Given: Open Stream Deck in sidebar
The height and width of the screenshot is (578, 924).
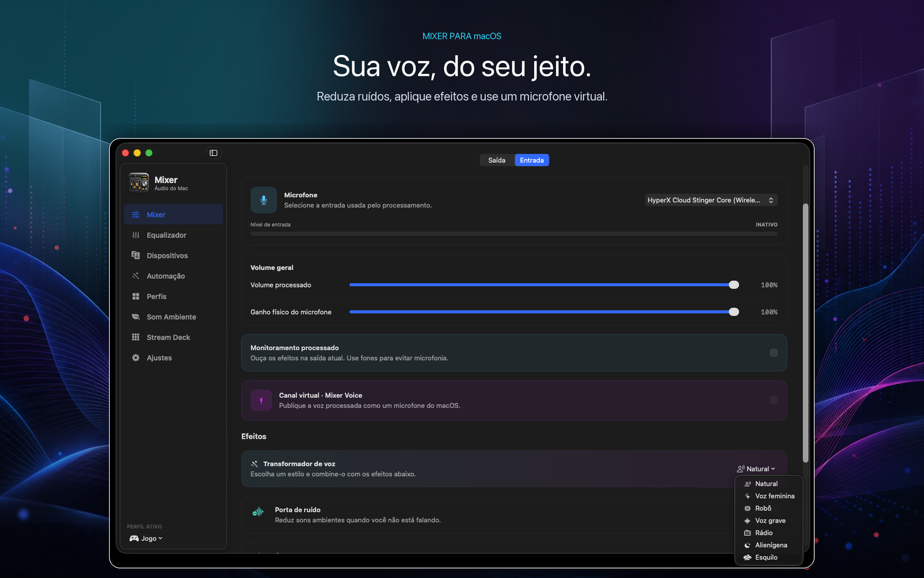Looking at the screenshot, I should (x=173, y=338).
